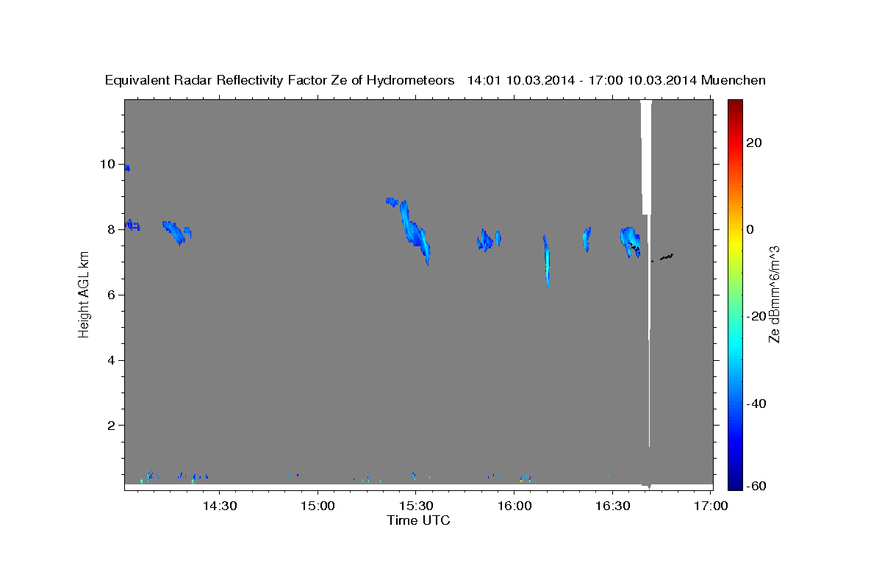Click the height tick label '6'
Image resolution: width=882 pixels, height=588 pixels.
112,295
